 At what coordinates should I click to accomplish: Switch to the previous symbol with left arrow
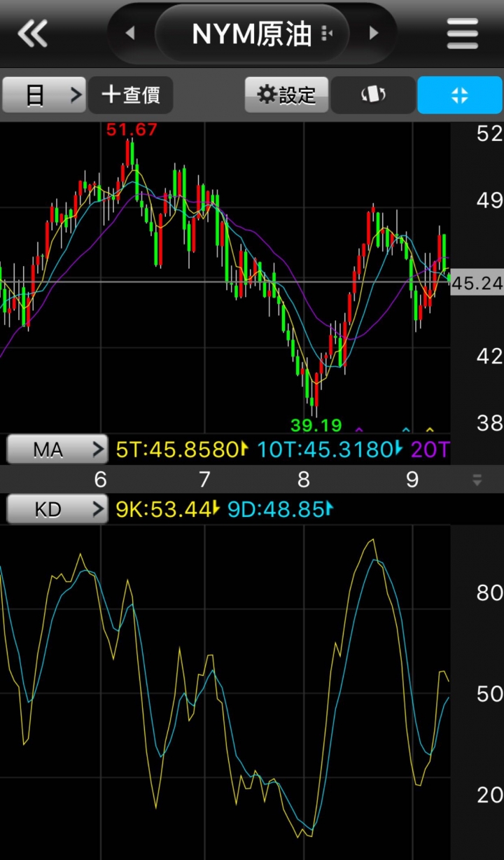tap(129, 33)
